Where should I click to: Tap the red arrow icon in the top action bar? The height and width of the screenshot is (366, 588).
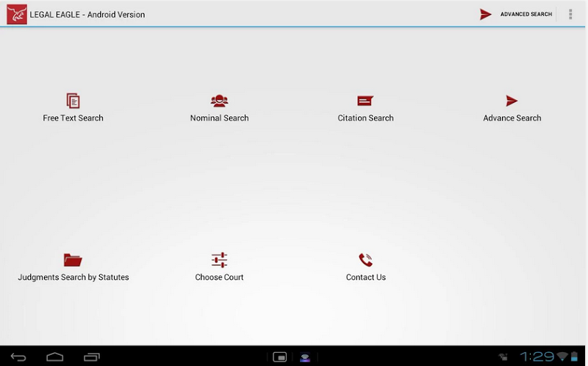pyautogui.click(x=486, y=14)
